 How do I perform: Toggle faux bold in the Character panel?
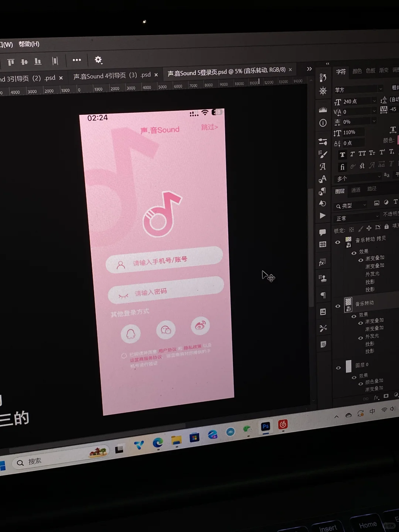342,154
